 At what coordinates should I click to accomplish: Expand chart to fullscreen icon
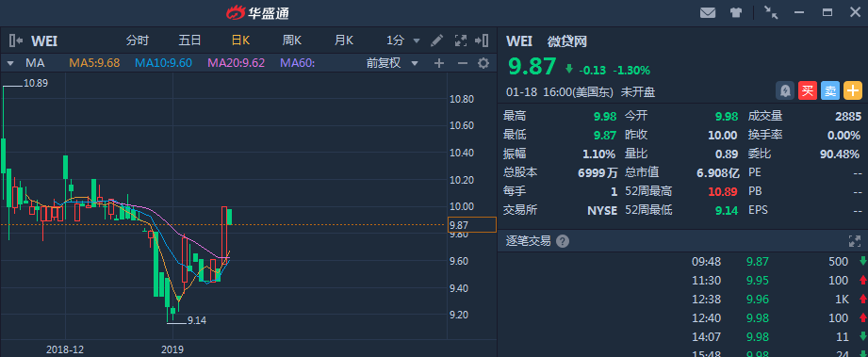coord(460,41)
